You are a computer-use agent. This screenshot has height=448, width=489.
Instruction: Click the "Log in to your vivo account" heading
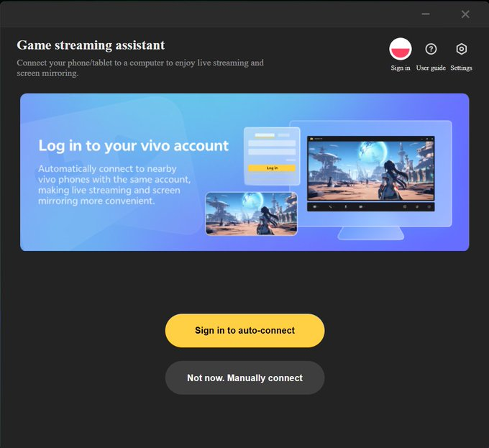(x=134, y=146)
